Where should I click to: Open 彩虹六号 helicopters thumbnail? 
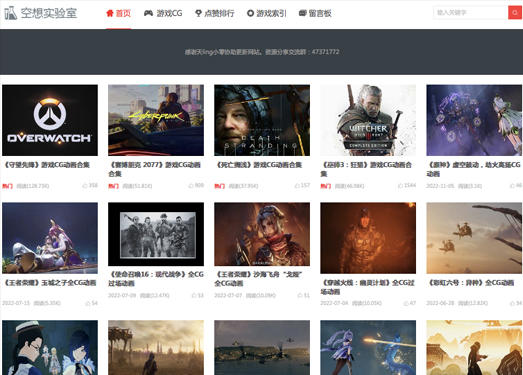coord(474,238)
